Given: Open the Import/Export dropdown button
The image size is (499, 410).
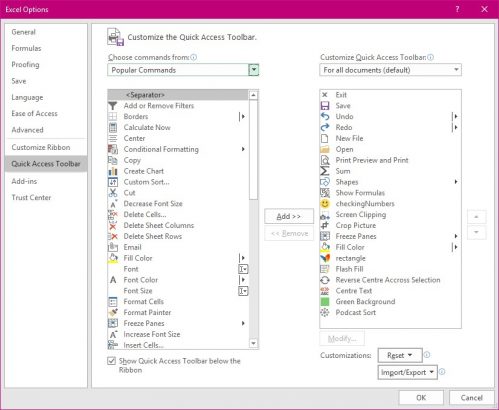Looking at the screenshot, I should 407,372.
